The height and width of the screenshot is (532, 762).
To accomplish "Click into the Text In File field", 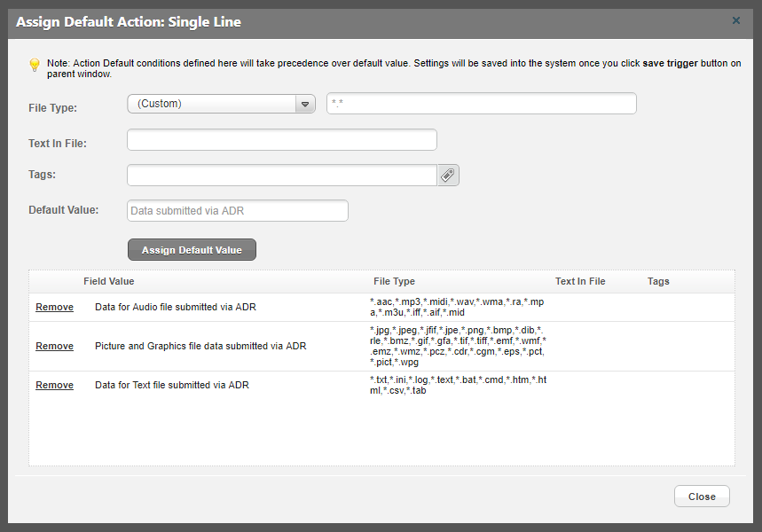I will coord(282,139).
